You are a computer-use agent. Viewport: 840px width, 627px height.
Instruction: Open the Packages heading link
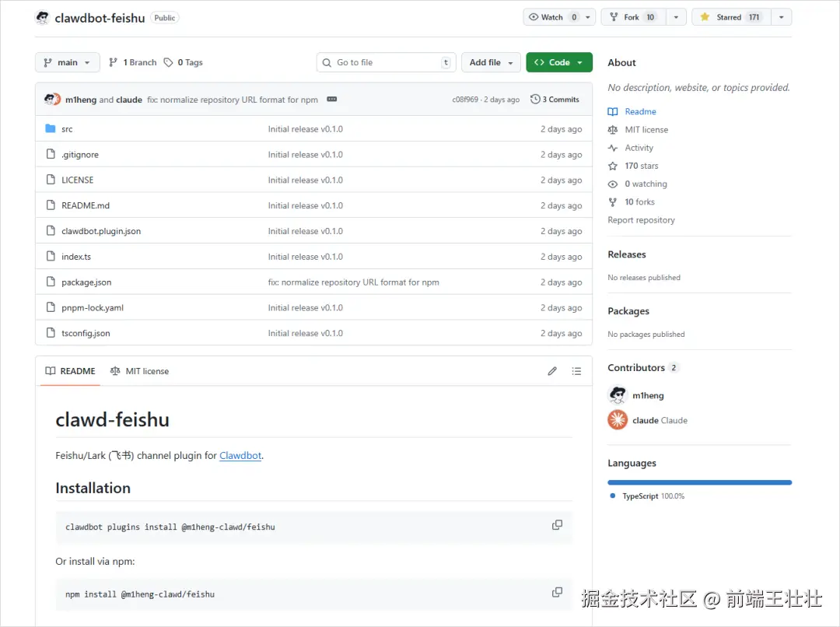[628, 311]
